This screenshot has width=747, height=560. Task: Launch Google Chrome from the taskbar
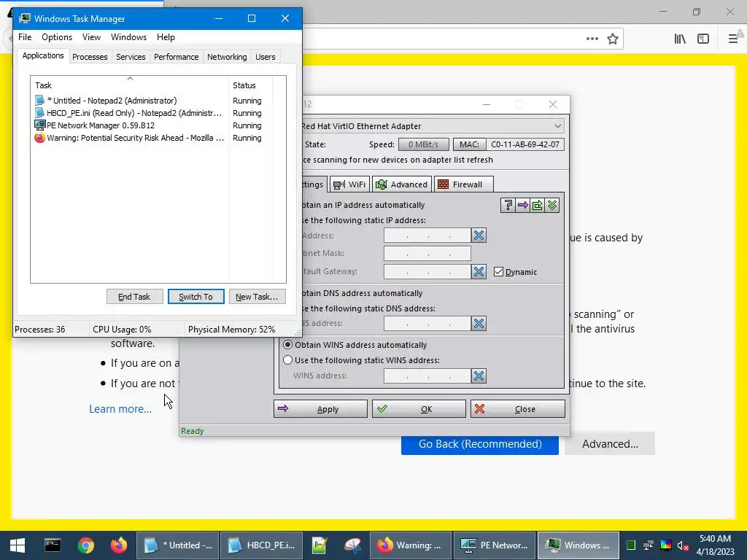point(86,545)
